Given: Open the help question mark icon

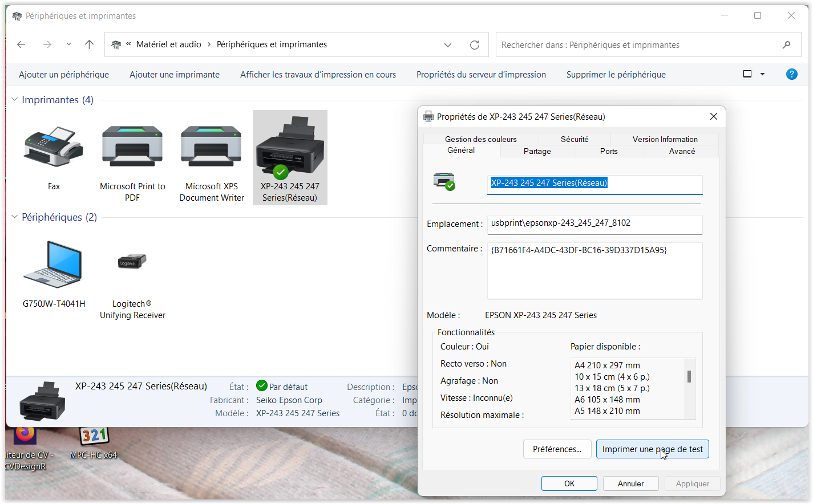Looking at the screenshot, I should [792, 74].
